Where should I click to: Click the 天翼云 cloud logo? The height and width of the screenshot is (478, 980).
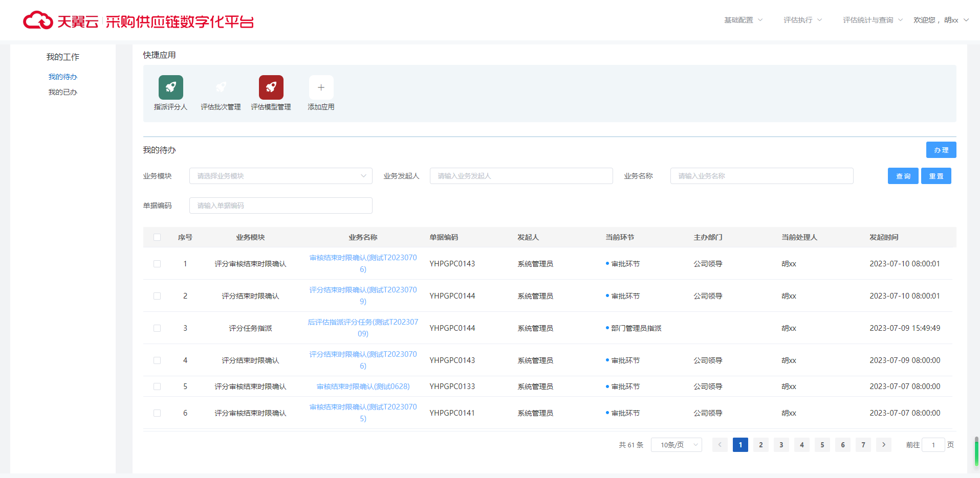[38, 20]
